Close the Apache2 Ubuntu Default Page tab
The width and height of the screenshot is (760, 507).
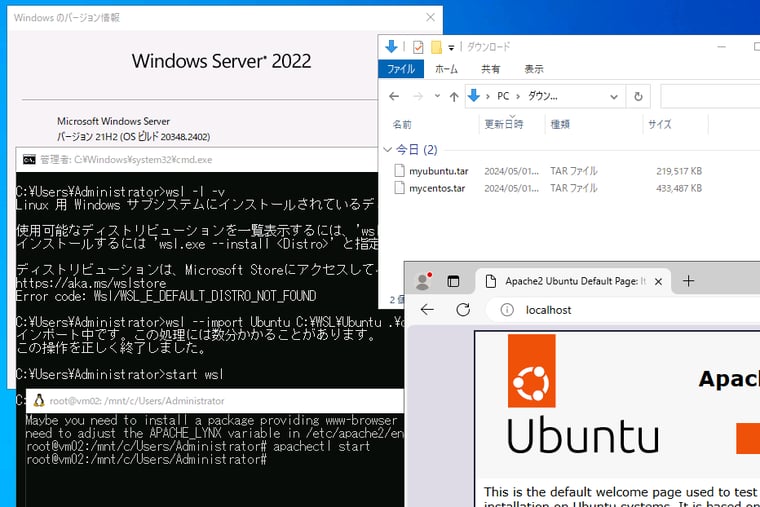[x=658, y=282]
